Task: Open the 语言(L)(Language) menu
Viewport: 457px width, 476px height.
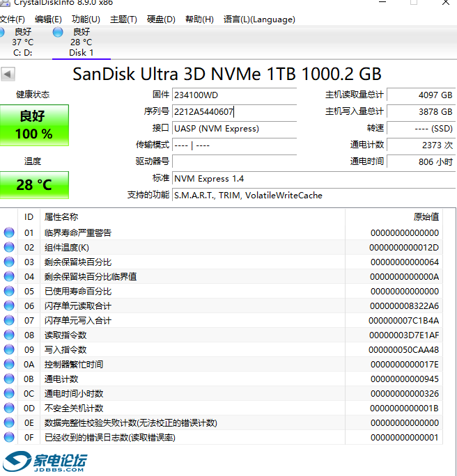Action: click(259, 19)
